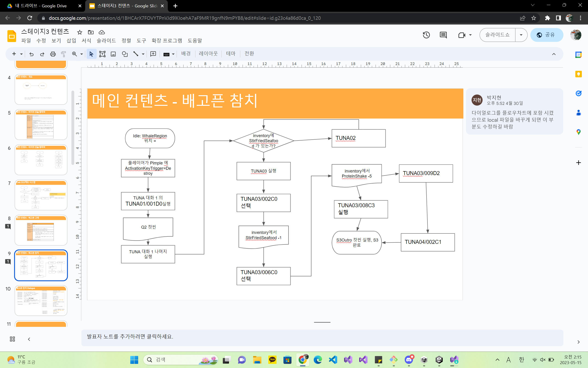Click the undo arrow in toolbar
Screen dimensions: 588x368
pyautogui.click(x=32, y=54)
